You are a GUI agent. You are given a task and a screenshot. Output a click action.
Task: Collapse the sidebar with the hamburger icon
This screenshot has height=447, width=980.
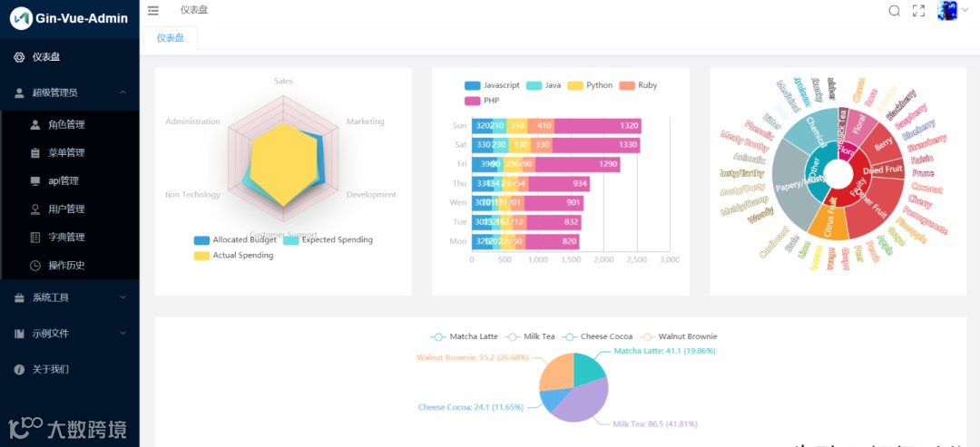pyautogui.click(x=153, y=10)
